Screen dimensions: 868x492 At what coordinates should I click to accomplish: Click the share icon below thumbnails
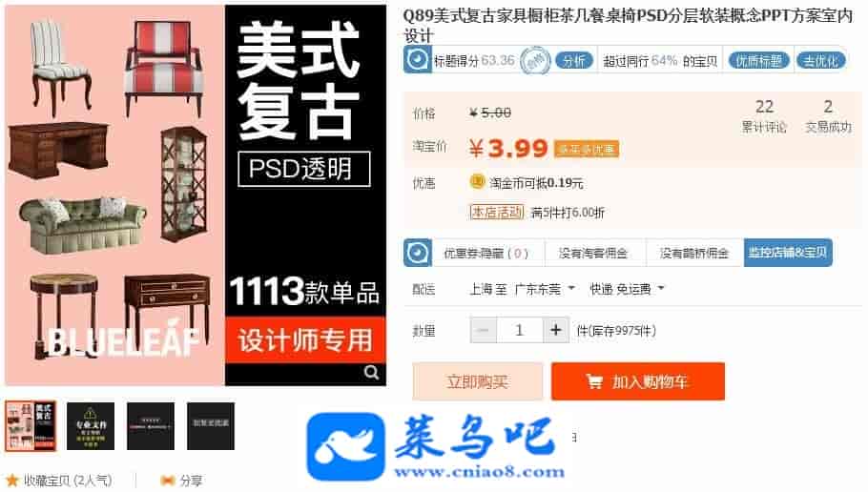[167, 481]
